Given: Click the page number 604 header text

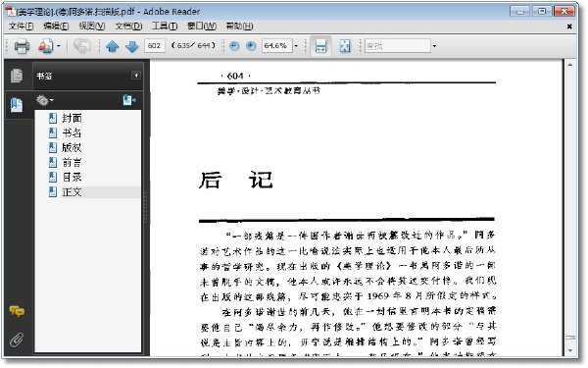Looking at the screenshot, I should (x=235, y=77).
